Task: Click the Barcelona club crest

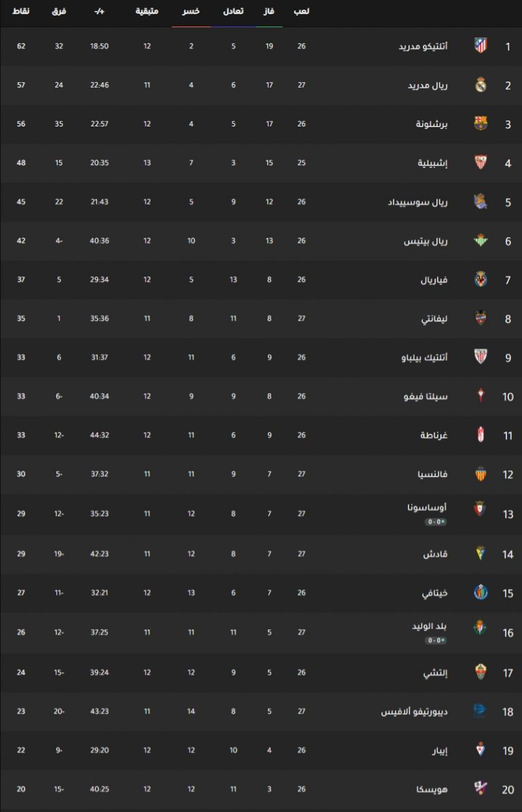Action: pos(481,123)
